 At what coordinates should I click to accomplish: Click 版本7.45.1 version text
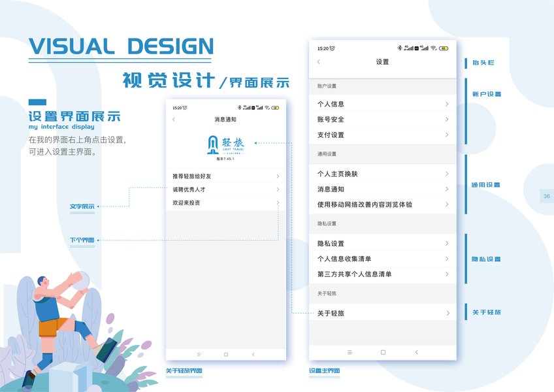tap(225, 159)
